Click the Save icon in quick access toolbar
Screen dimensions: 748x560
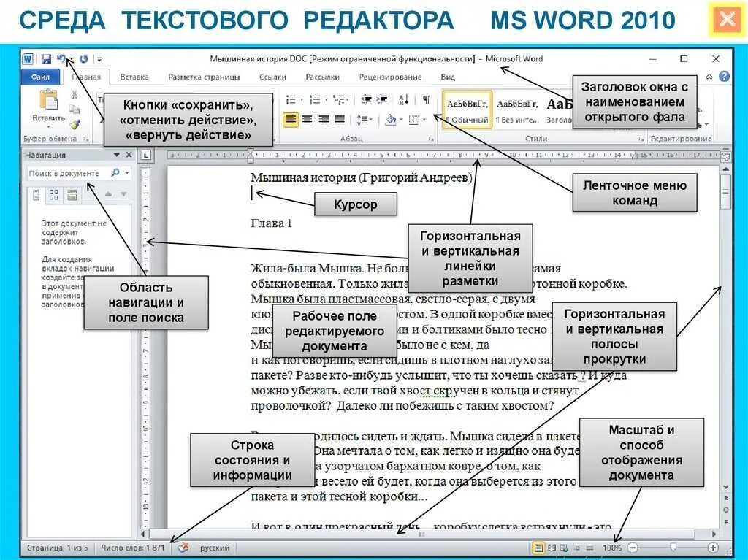(x=46, y=58)
